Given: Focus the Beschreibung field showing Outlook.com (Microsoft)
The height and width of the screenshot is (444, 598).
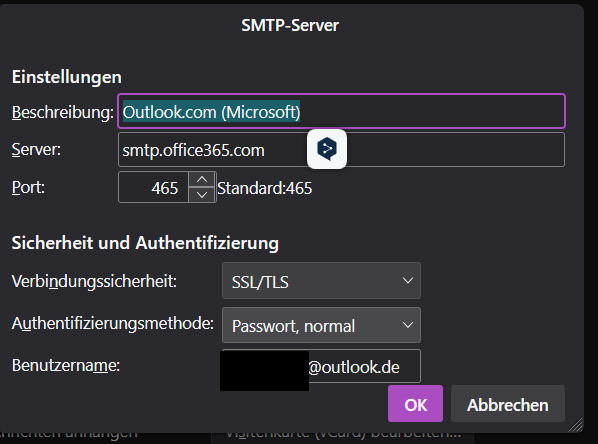Looking at the screenshot, I should (x=341, y=111).
